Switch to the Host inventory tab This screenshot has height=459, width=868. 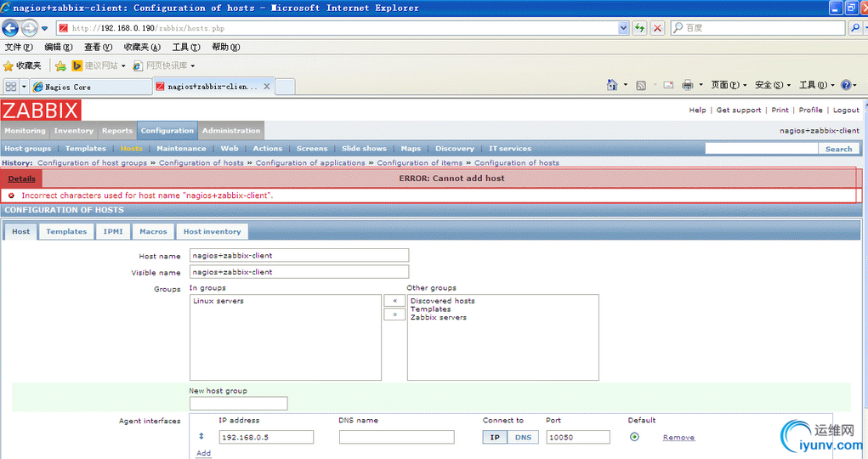coord(212,231)
